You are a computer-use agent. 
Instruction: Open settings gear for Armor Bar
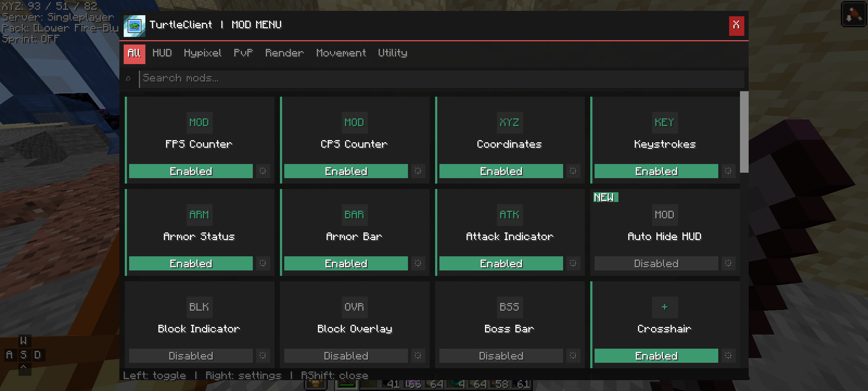pyautogui.click(x=418, y=263)
